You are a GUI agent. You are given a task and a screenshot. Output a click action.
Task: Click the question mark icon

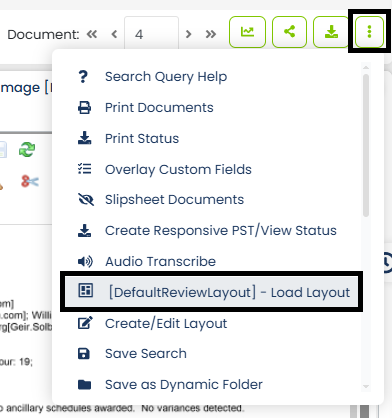pos(83,77)
